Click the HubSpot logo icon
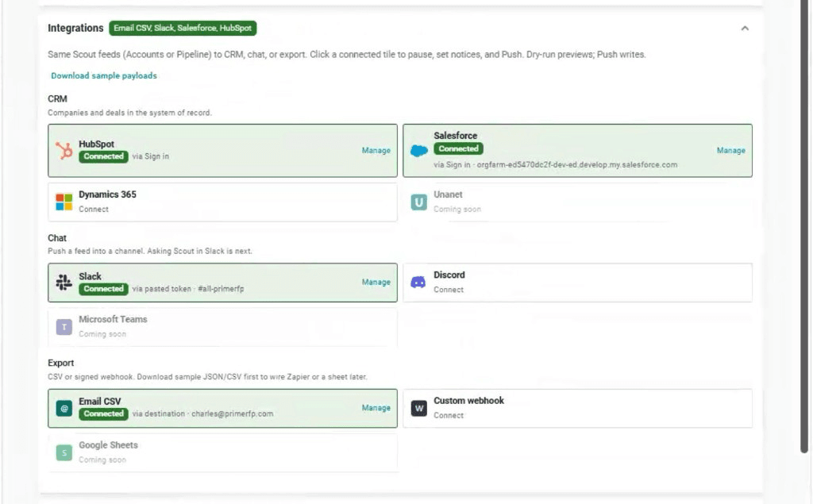Image resolution: width=813 pixels, height=504 pixels. [64, 150]
